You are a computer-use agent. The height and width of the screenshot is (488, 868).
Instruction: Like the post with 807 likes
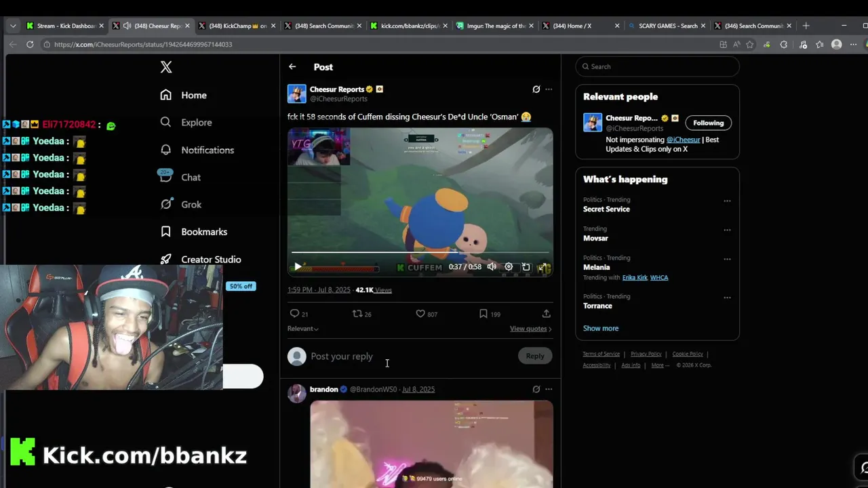pos(427,314)
